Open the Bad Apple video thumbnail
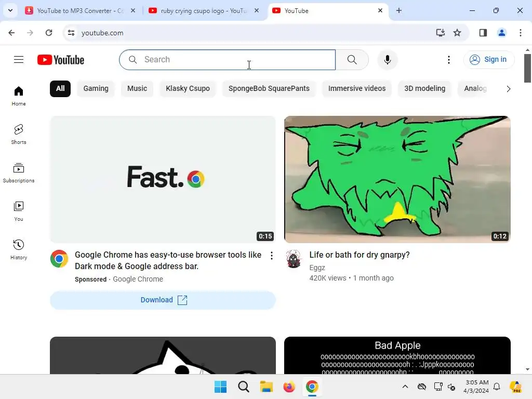Image resolution: width=532 pixels, height=399 pixels. tap(397, 355)
